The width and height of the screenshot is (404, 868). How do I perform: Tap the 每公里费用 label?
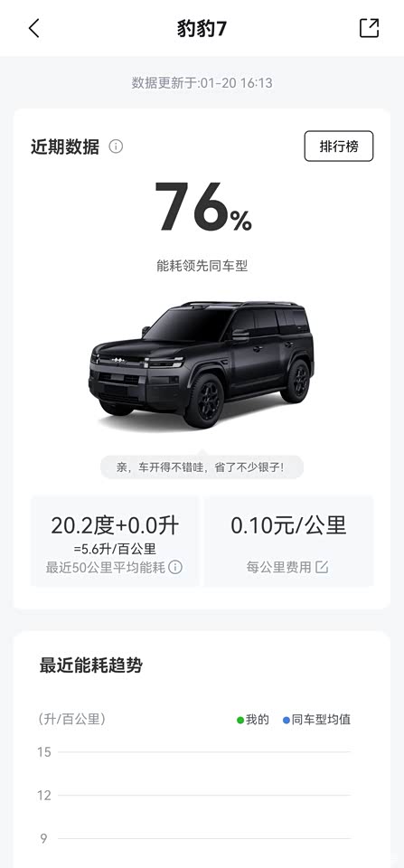(279, 568)
